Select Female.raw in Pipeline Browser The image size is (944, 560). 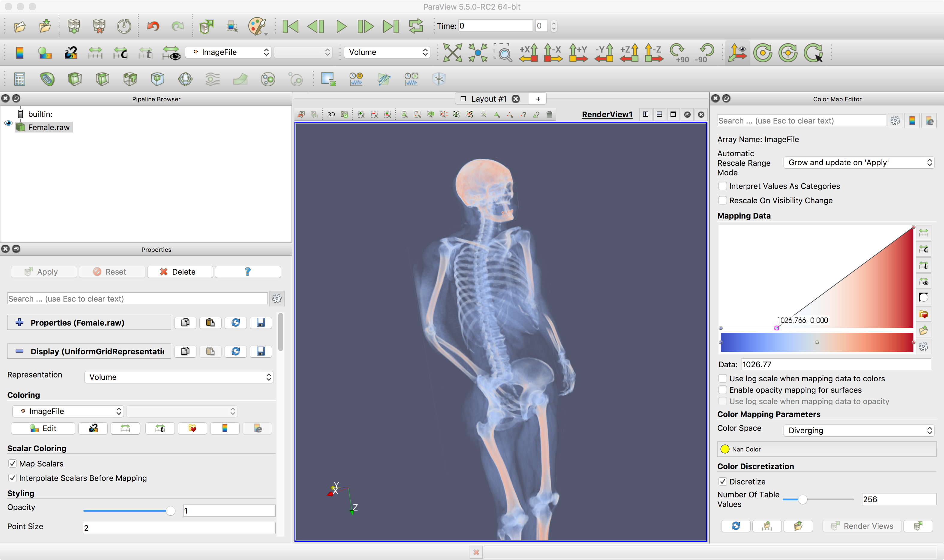pyautogui.click(x=49, y=127)
